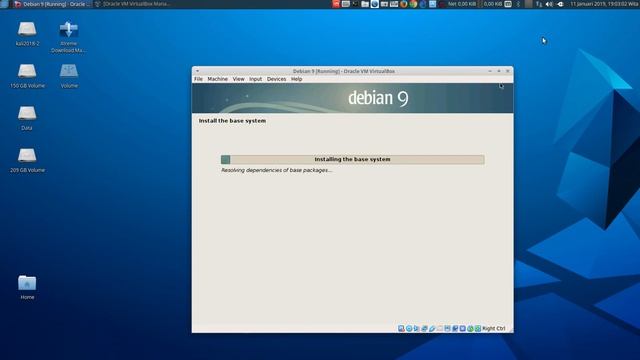Image resolution: width=640 pixels, height=360 pixels.
Task: Open the applications menu button in panel
Action: (4, 4)
